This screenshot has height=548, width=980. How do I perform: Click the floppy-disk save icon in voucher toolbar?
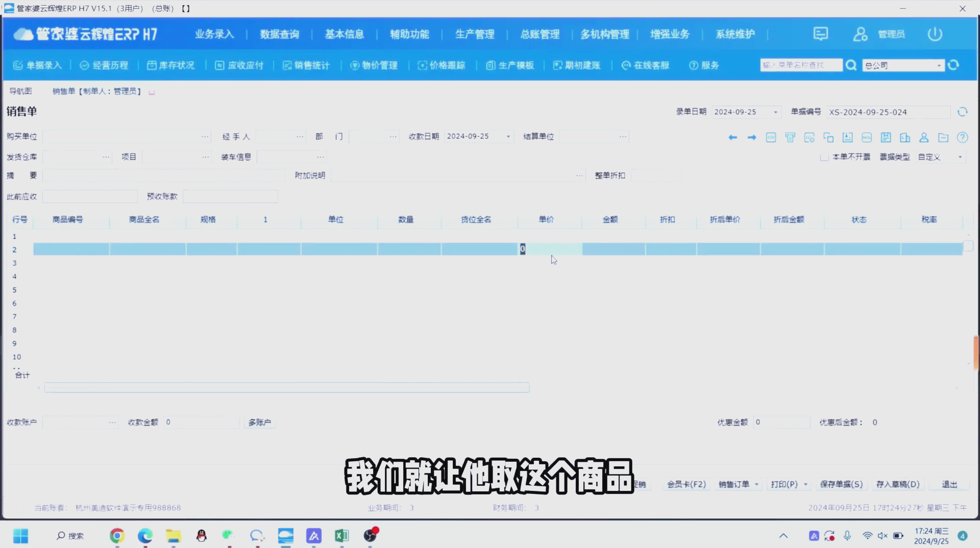(x=886, y=138)
